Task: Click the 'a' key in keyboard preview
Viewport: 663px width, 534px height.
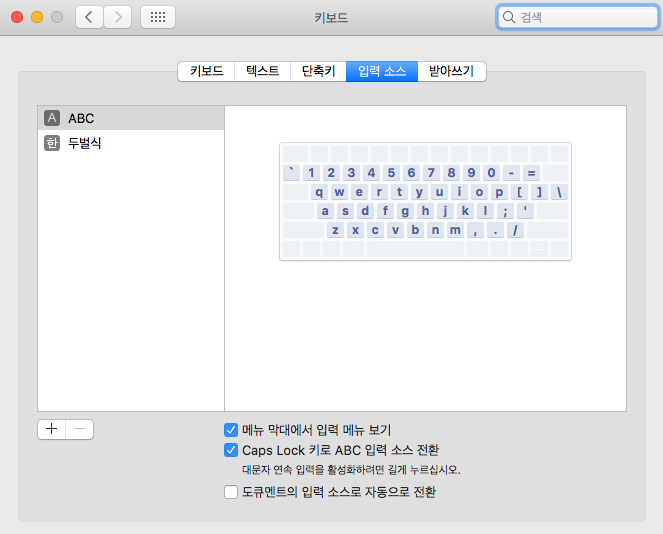Action: coord(325,211)
